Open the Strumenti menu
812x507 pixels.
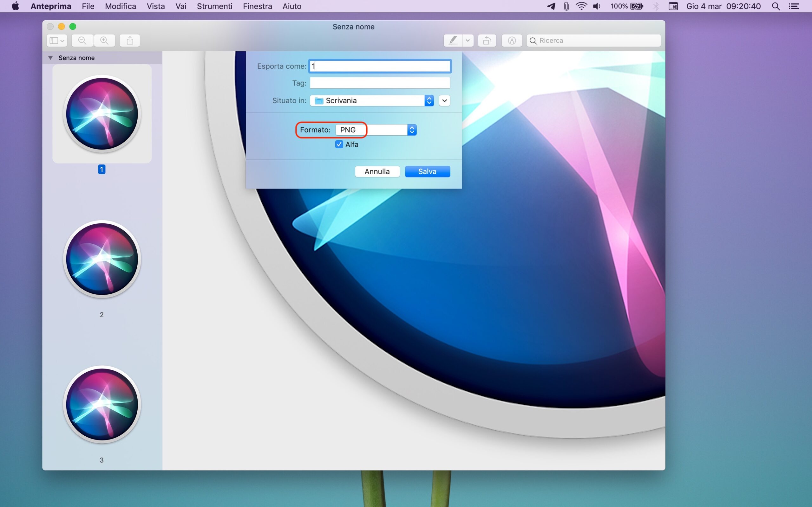214,6
